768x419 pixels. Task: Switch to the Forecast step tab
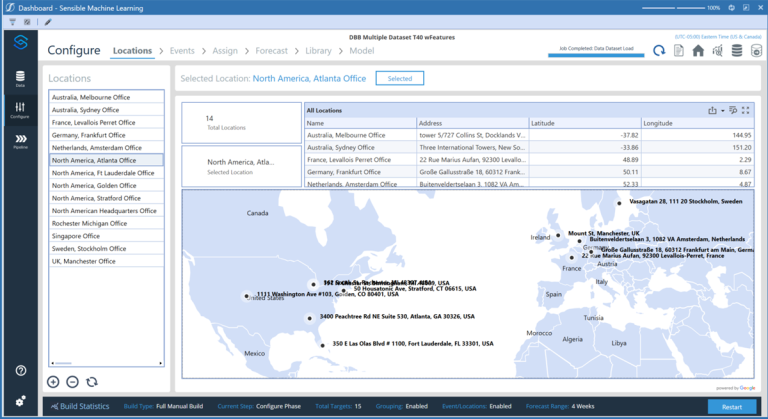tap(271, 50)
